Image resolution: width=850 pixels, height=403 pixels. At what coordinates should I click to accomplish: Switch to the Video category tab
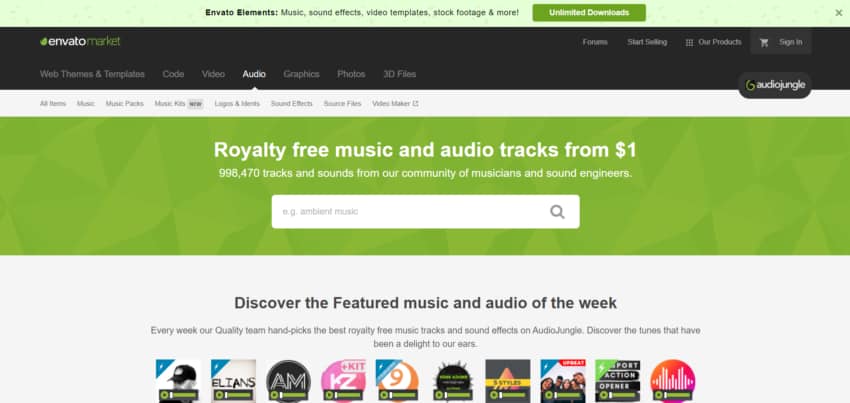click(213, 74)
